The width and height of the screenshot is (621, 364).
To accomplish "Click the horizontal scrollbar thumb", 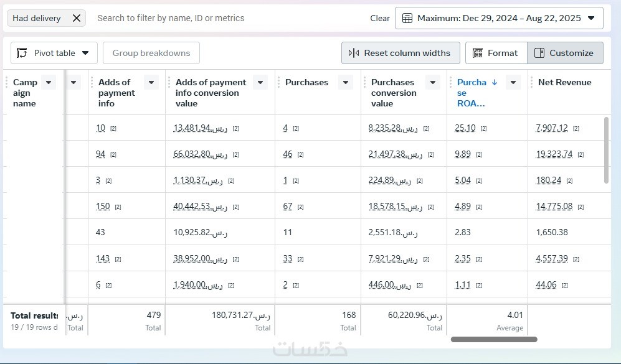I will (x=494, y=340).
